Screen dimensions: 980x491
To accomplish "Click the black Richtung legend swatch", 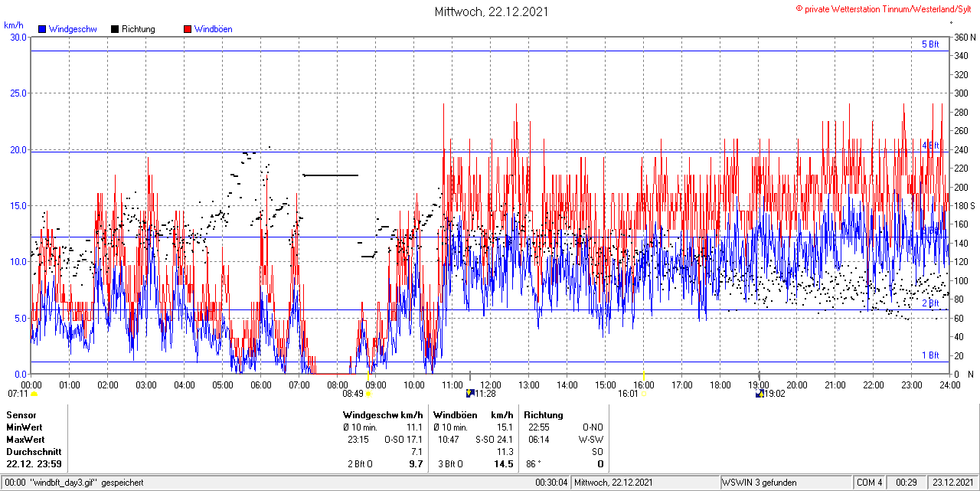I will [115, 29].
